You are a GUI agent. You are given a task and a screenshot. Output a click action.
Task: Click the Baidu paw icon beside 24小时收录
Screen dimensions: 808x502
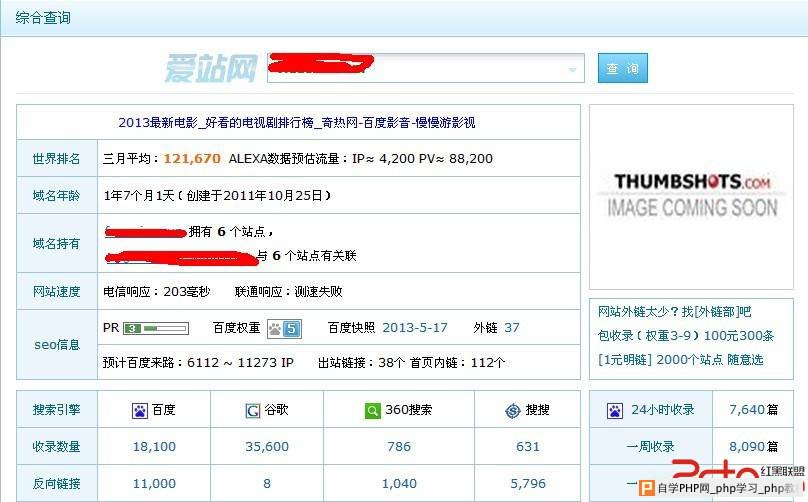(x=615, y=410)
